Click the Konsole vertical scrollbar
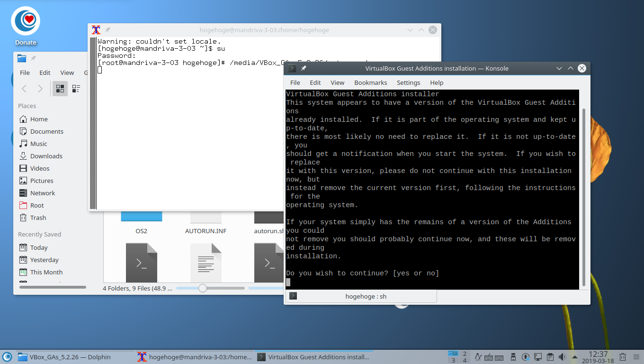Image resolution: width=644 pixels, height=364 pixels. pos(583,197)
